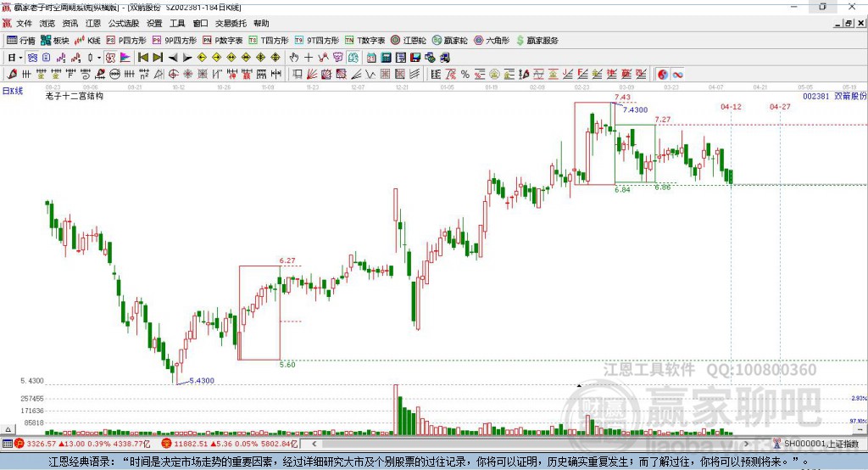Click the red-blue yin-yang icon
The width and height of the screenshot is (868, 470).
pos(663,75)
